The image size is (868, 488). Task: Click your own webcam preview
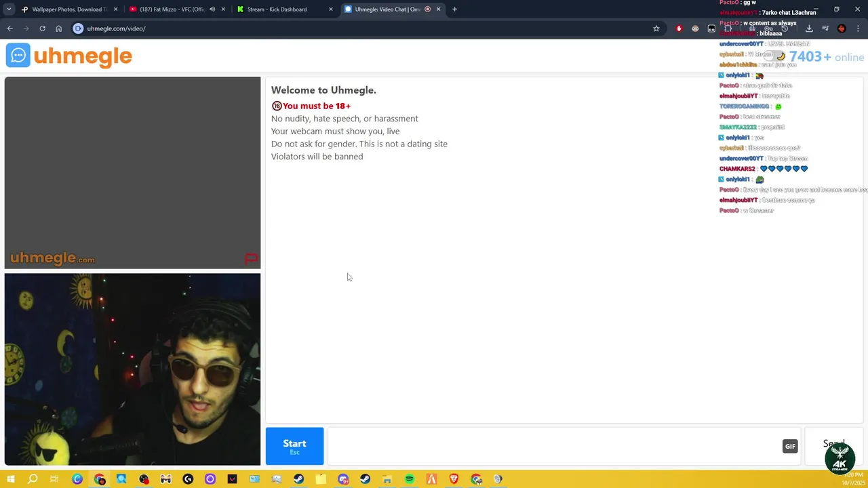tap(132, 369)
